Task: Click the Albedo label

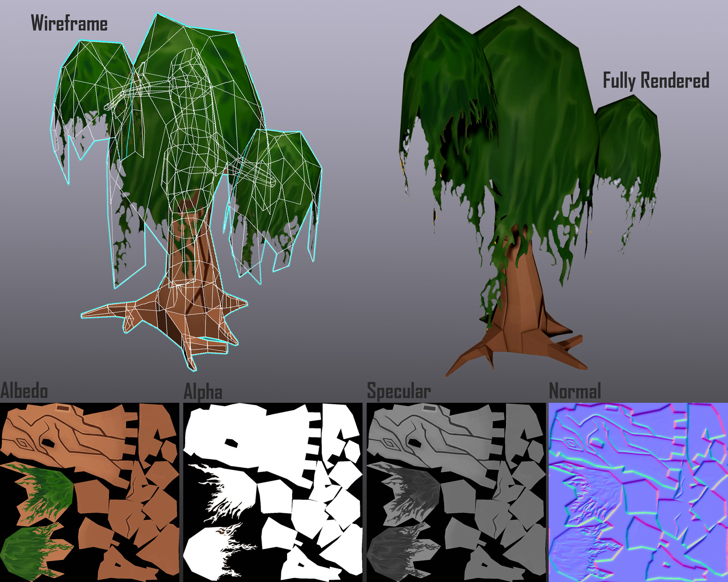Action: click(24, 391)
